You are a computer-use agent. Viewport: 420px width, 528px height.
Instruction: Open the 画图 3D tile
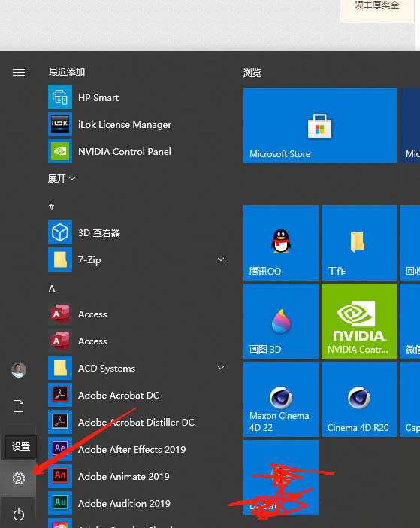coord(281,321)
